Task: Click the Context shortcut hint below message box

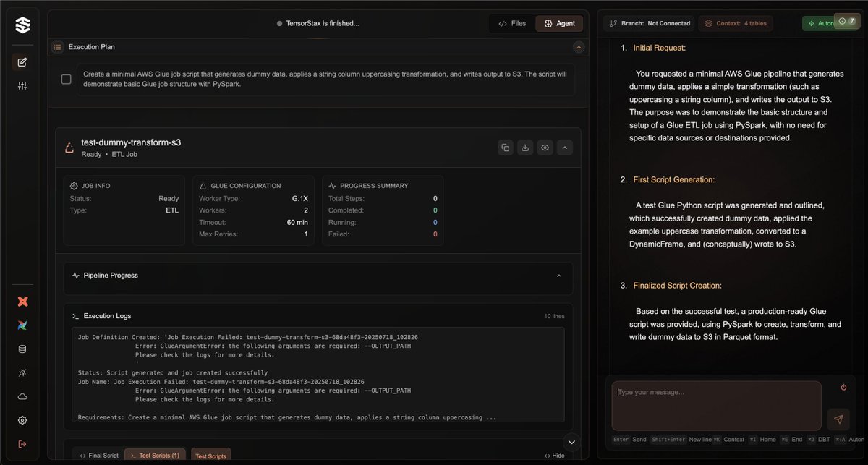Action: point(728,440)
